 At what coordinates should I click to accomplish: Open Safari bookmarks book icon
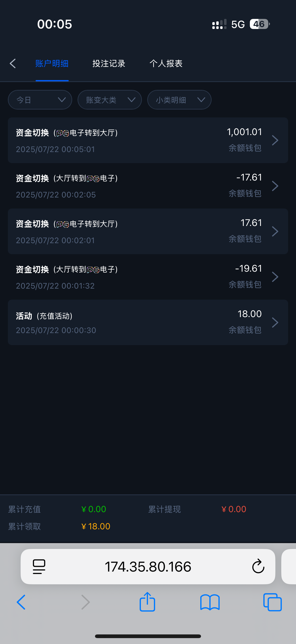click(x=210, y=602)
